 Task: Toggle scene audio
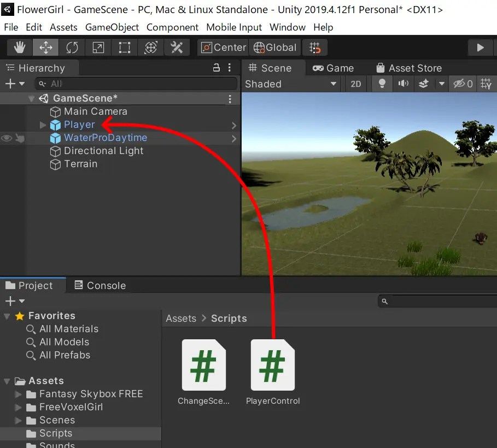[x=403, y=84]
